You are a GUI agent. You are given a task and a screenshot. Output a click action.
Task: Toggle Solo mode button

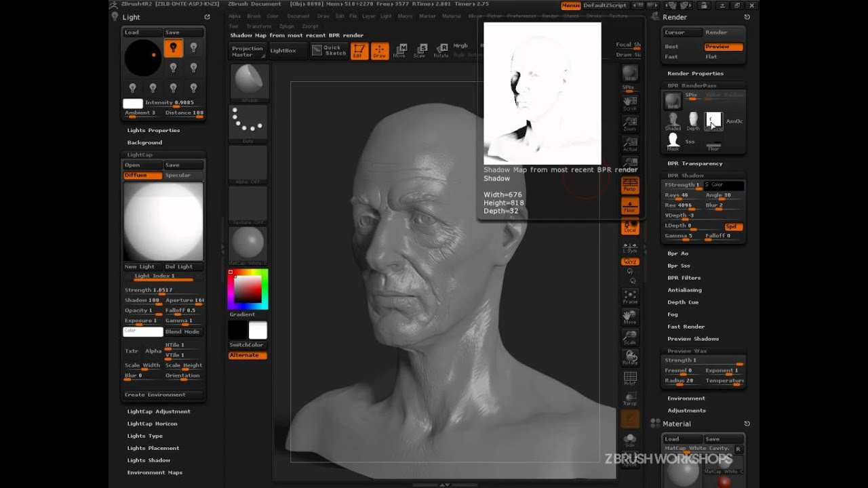pos(630,440)
